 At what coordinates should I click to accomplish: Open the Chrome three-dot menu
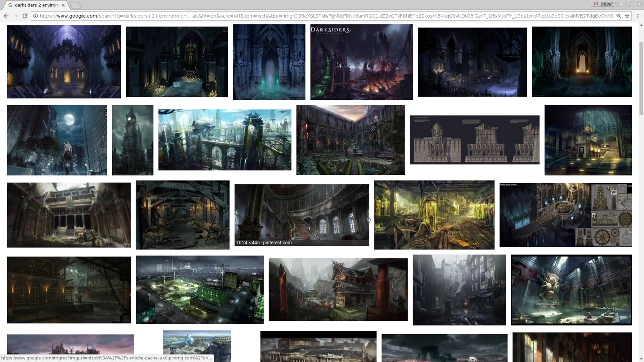pyautogui.click(x=638, y=16)
